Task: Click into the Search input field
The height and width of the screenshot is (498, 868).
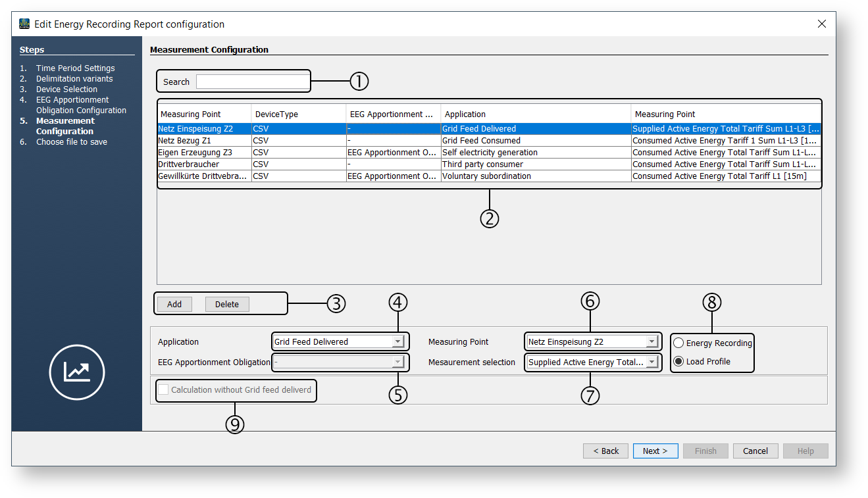Action: [251, 82]
